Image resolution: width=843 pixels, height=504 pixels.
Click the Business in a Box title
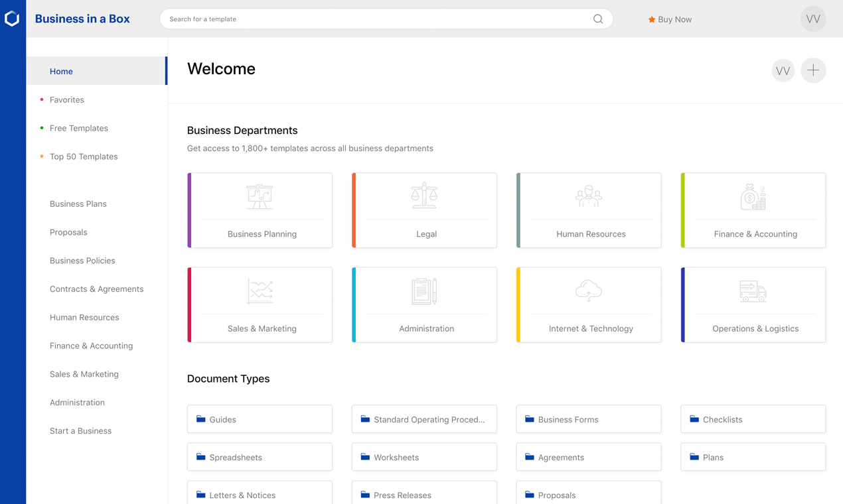(82, 19)
